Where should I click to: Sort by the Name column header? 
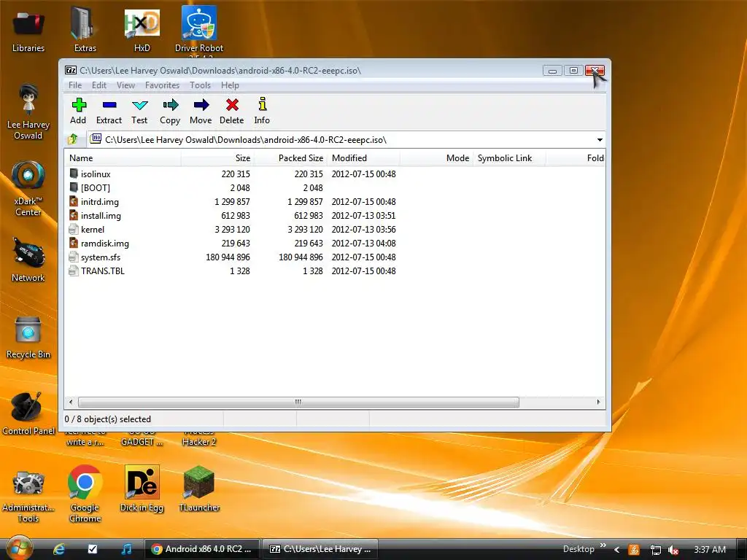click(x=123, y=158)
